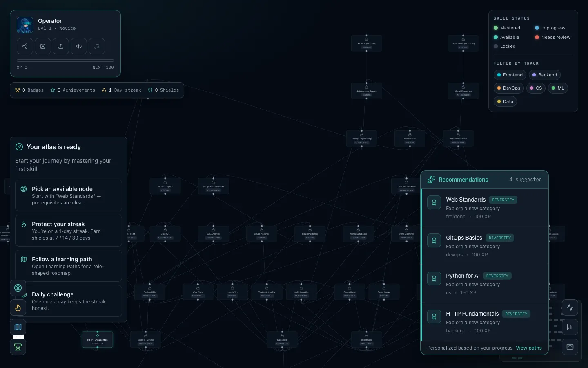The height and width of the screenshot is (368, 588).
Task: Select the Python for AI recommendation
Action: point(485,284)
